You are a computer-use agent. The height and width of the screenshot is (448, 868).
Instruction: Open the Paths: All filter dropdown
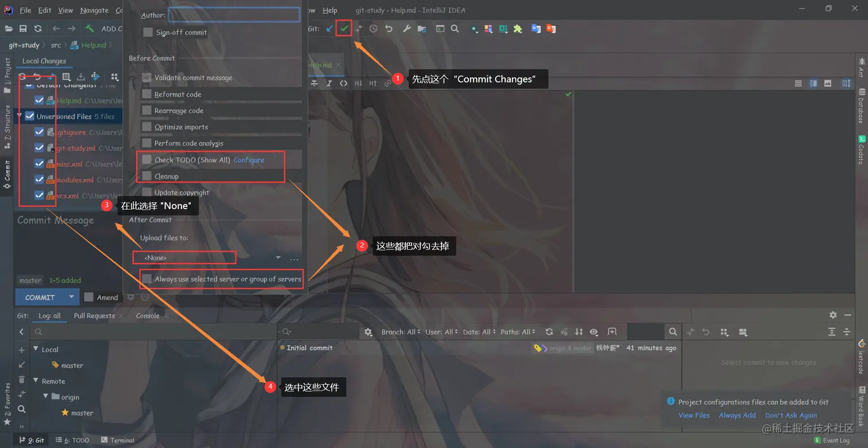(518, 332)
